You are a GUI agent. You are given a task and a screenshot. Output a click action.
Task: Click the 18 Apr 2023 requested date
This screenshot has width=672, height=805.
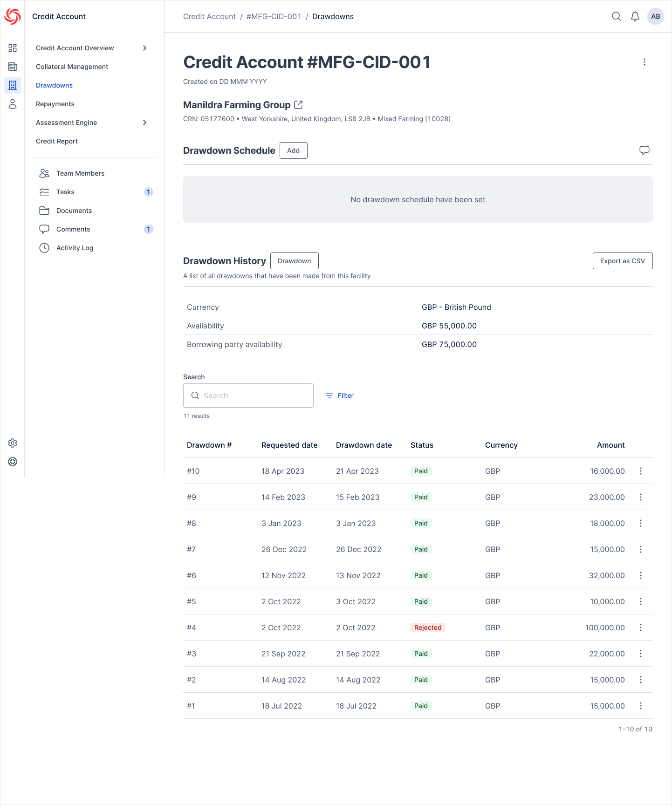283,471
